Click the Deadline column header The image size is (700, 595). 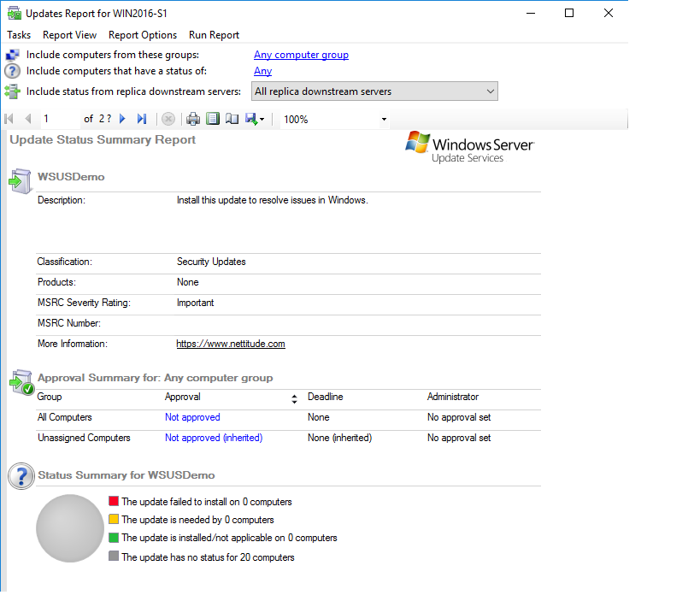pyautogui.click(x=326, y=397)
